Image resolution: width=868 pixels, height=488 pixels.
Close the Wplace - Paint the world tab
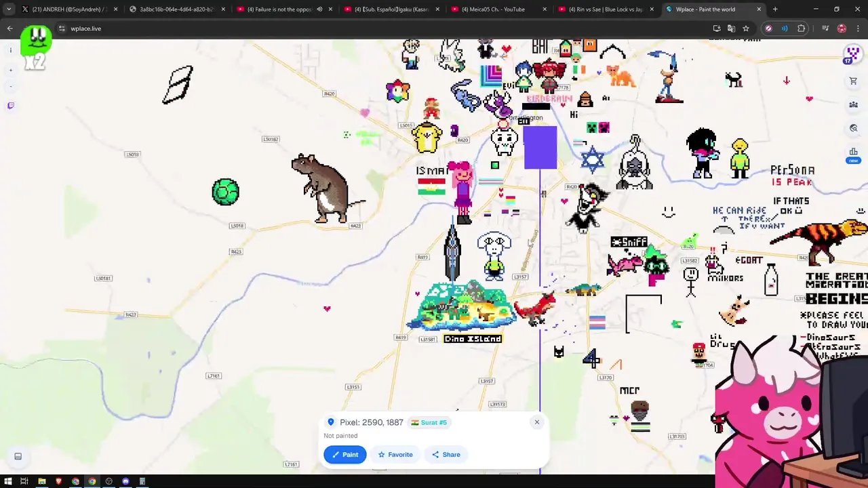[759, 9]
